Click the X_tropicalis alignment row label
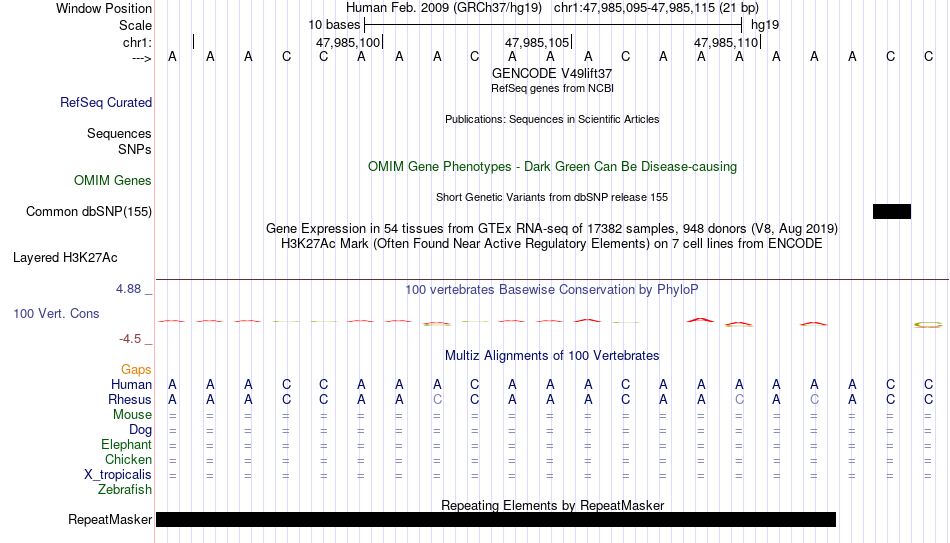Viewport: 950px width, 543px height. tap(118, 475)
